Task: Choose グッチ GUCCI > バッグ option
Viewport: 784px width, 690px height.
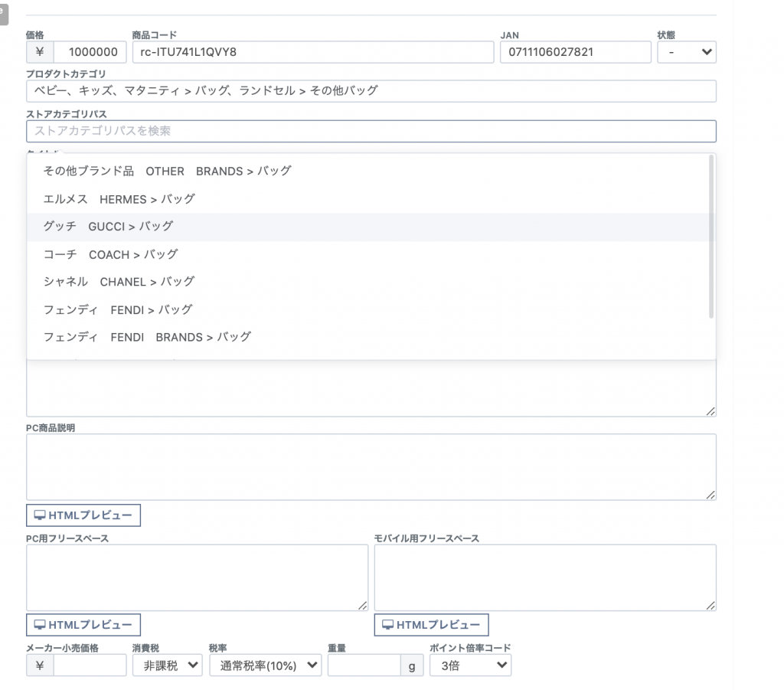Action: point(368,227)
